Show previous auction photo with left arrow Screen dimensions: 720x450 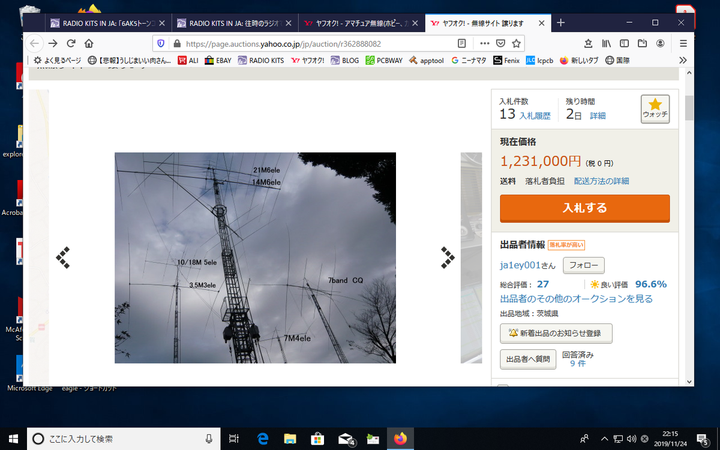(63, 258)
